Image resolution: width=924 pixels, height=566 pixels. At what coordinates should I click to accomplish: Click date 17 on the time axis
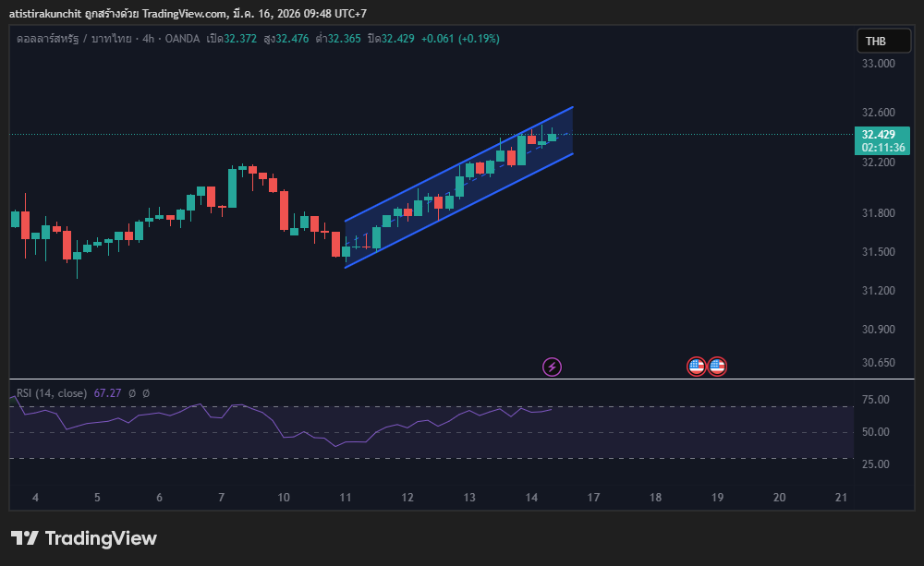pyautogui.click(x=593, y=498)
